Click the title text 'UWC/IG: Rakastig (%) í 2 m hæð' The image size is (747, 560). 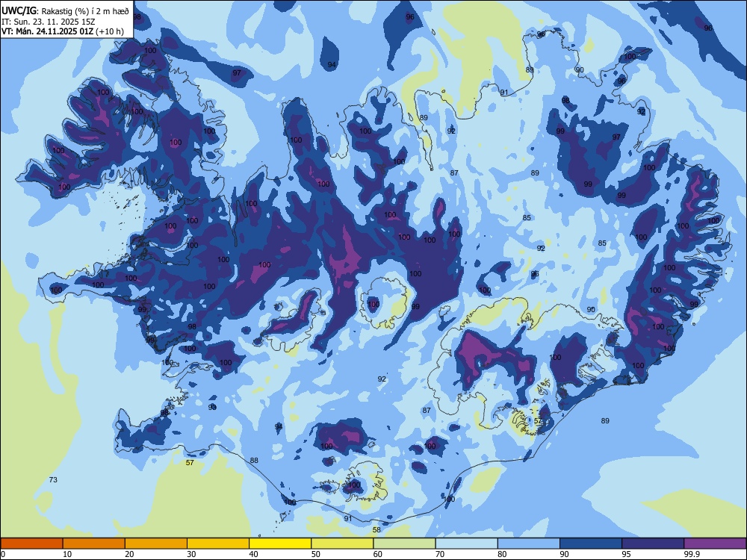[x=65, y=10]
